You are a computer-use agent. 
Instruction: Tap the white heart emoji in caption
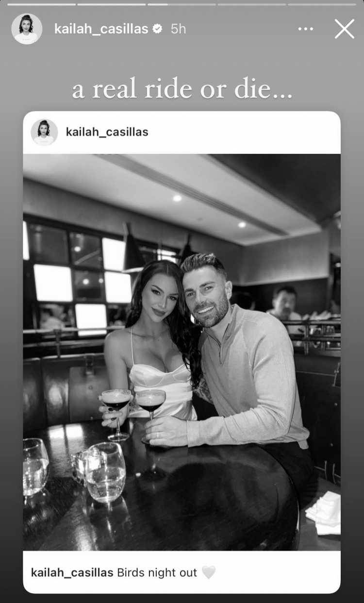[x=209, y=573]
